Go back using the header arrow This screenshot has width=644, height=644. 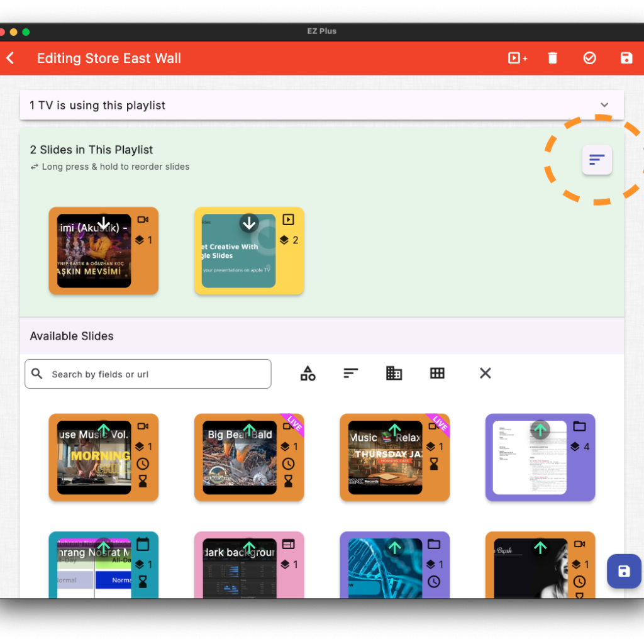11,58
